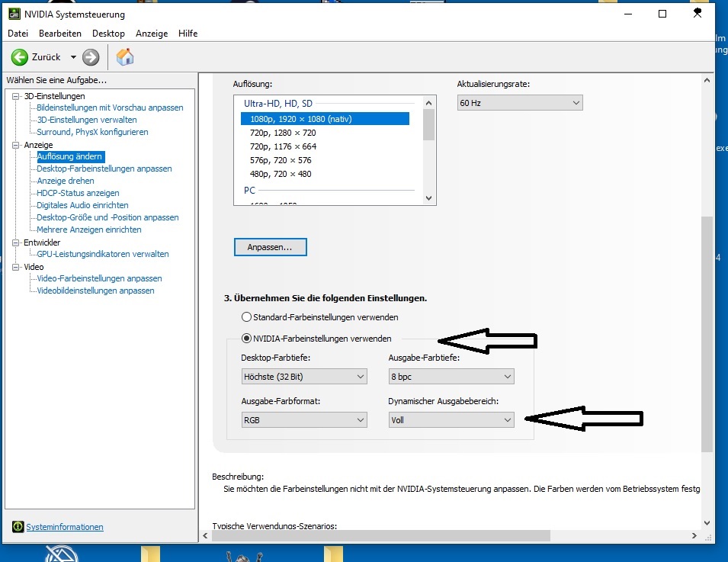This screenshot has width=728, height=562.
Task: Click the Anpassen... button
Action: point(270,247)
